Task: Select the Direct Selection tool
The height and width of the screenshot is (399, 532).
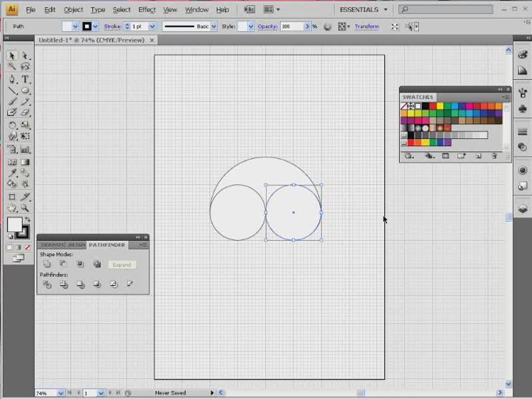Action: click(x=25, y=55)
